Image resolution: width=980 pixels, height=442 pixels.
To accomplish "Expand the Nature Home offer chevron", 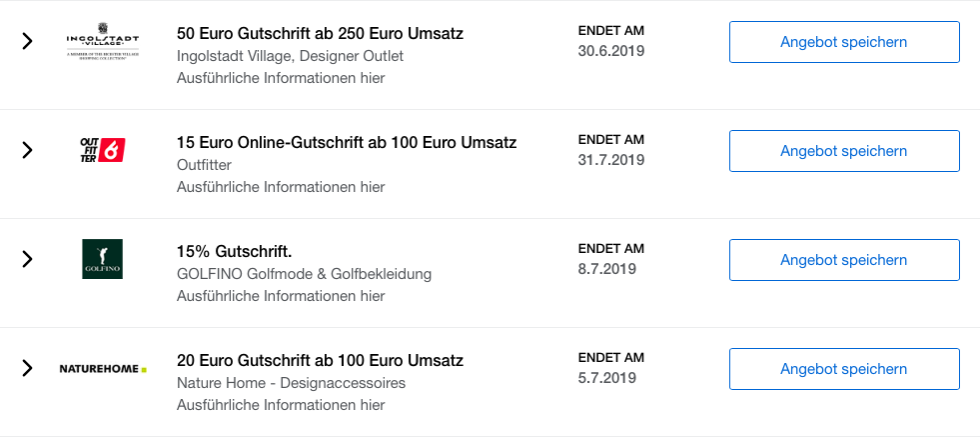I will point(27,369).
